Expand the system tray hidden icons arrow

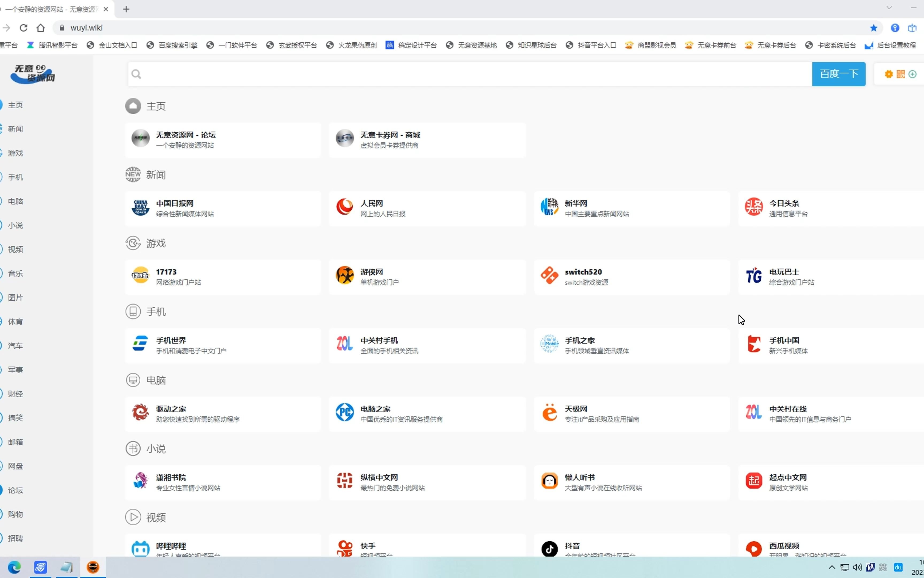831,567
